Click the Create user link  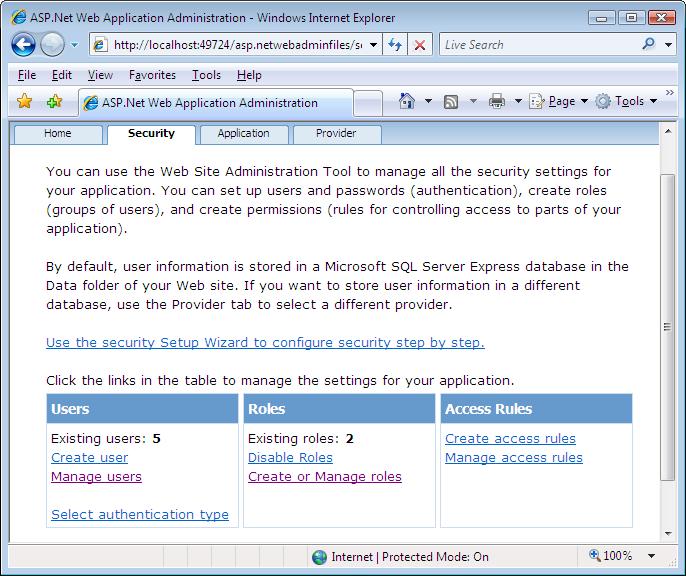(x=89, y=457)
